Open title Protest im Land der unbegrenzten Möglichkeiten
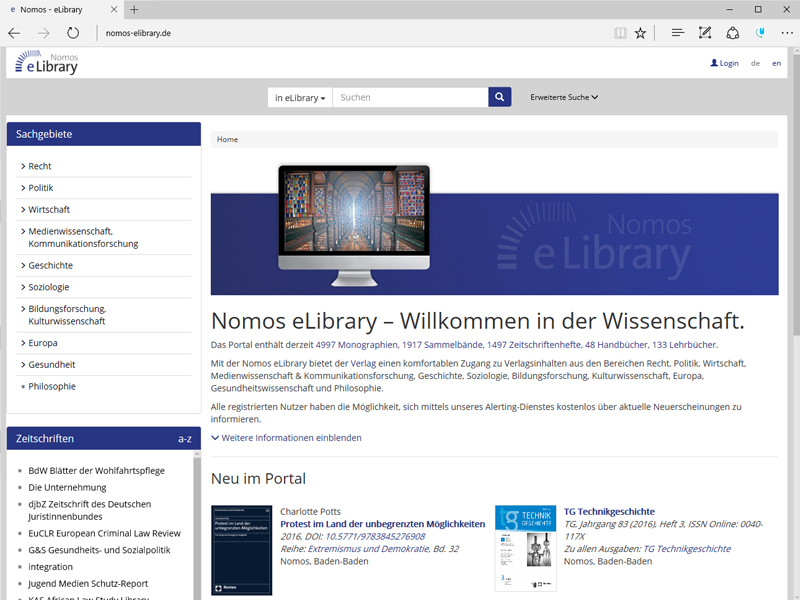 pyautogui.click(x=383, y=524)
